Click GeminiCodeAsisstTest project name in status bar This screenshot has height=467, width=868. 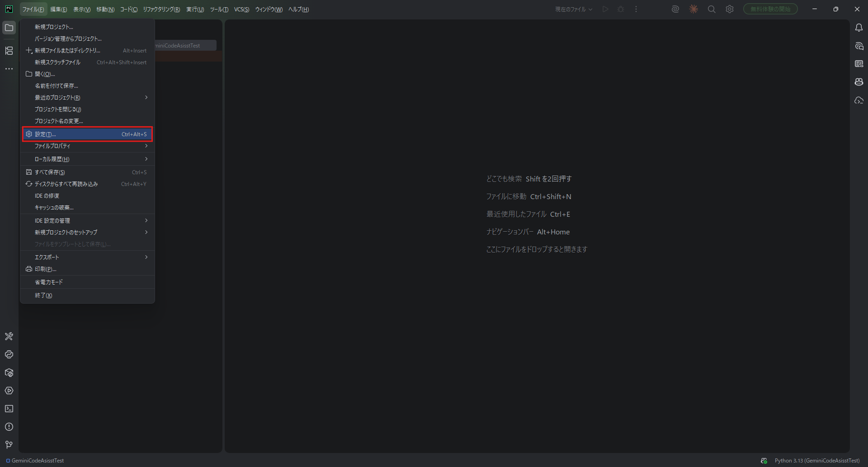[38, 461]
